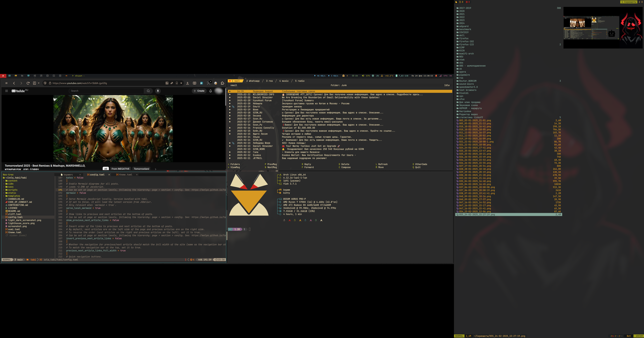Image resolution: width=644 pixels, height=338 pixels.
Task: Click the RSS feed icon in address bar
Action: click(167, 83)
